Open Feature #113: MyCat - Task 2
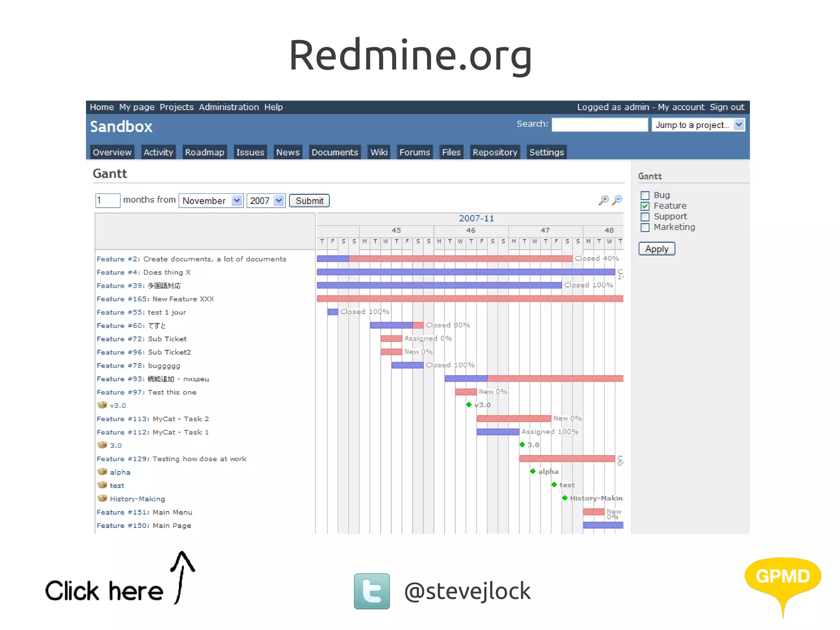This screenshot has height=630, width=840. pyautogui.click(x=153, y=419)
